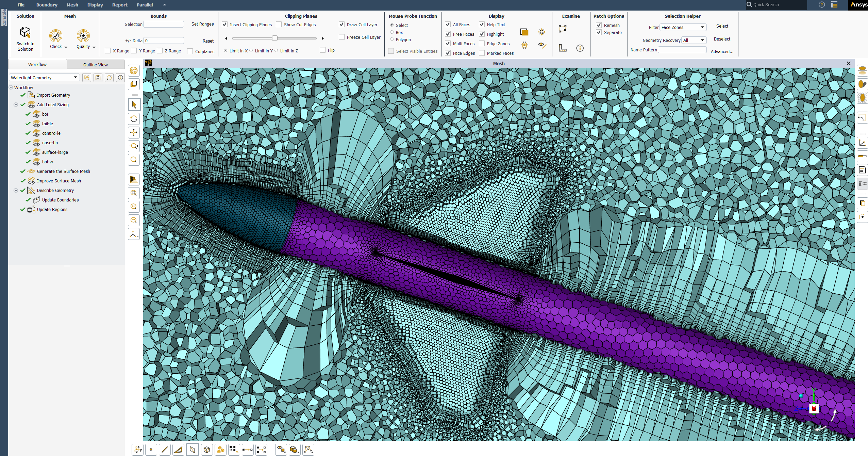Select the triangle face selection filter
Image resolution: width=868 pixels, height=456 pixels.
click(x=178, y=450)
